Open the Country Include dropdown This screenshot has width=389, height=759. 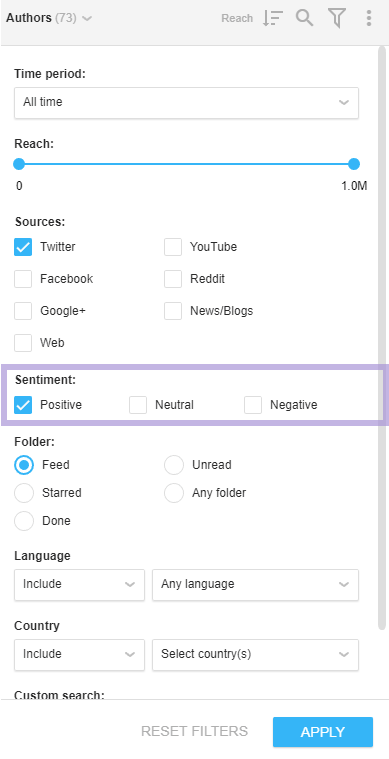pyautogui.click(x=79, y=654)
